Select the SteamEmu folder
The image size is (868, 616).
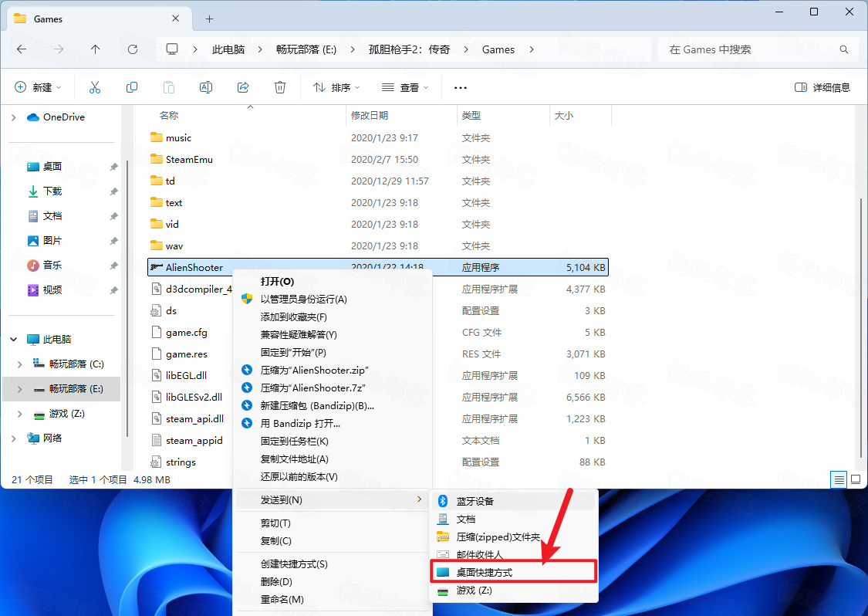[x=378, y=160]
